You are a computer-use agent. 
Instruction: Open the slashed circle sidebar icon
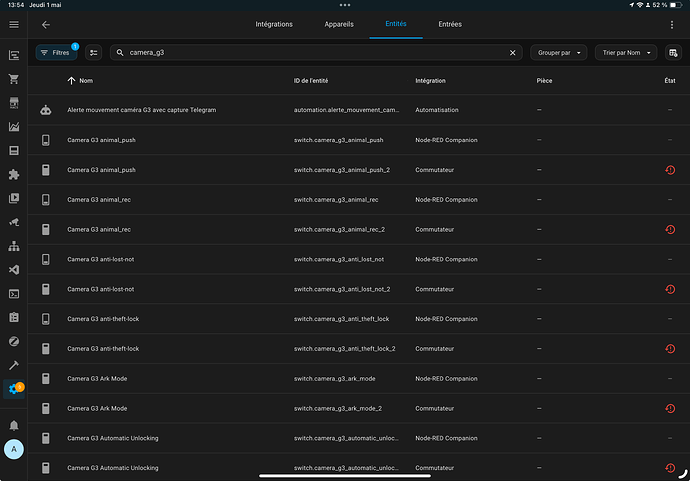tap(14, 341)
